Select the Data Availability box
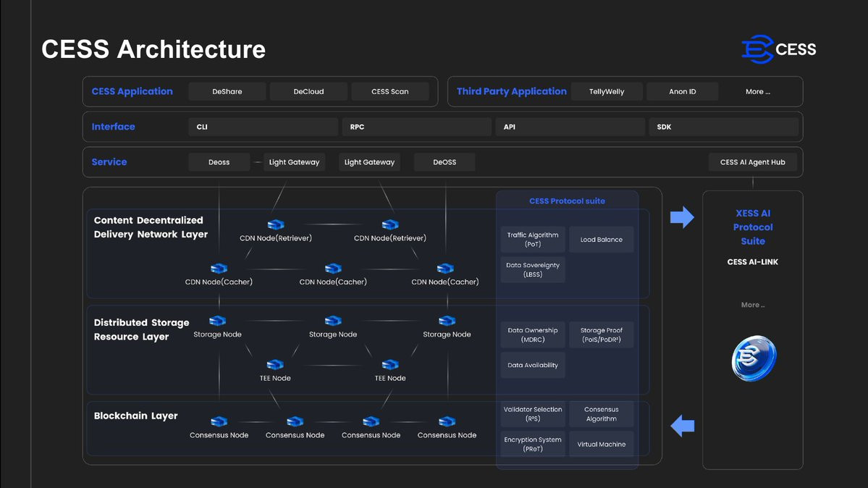Image resolution: width=868 pixels, height=488 pixels. [x=533, y=365]
